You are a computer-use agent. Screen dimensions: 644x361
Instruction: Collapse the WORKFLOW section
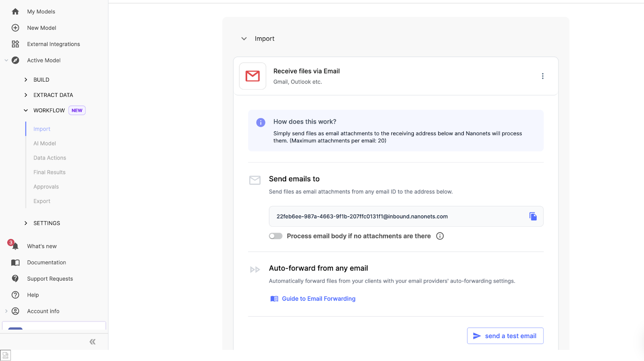coord(26,110)
